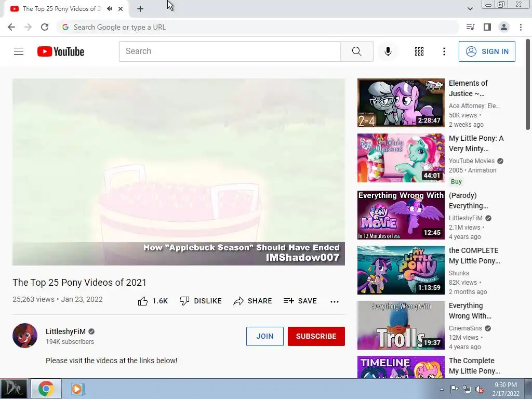Click the video title text
This screenshot has height=399, width=532.
click(79, 282)
